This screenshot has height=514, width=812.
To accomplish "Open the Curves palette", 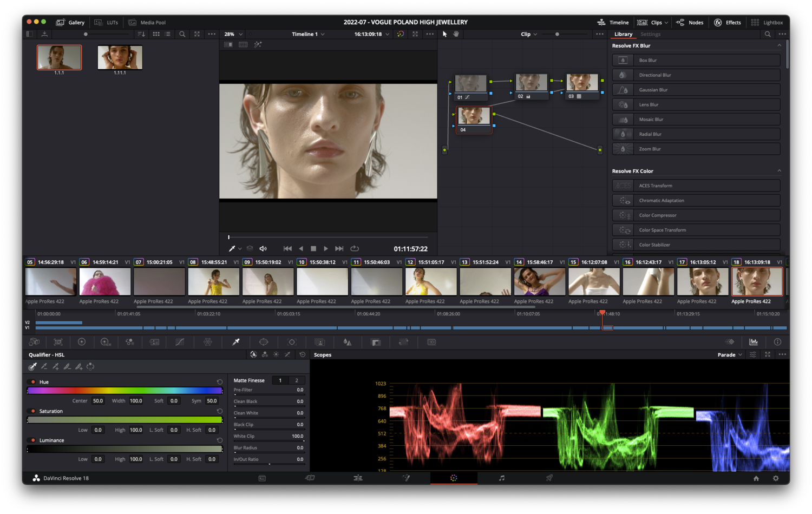I will pos(180,342).
